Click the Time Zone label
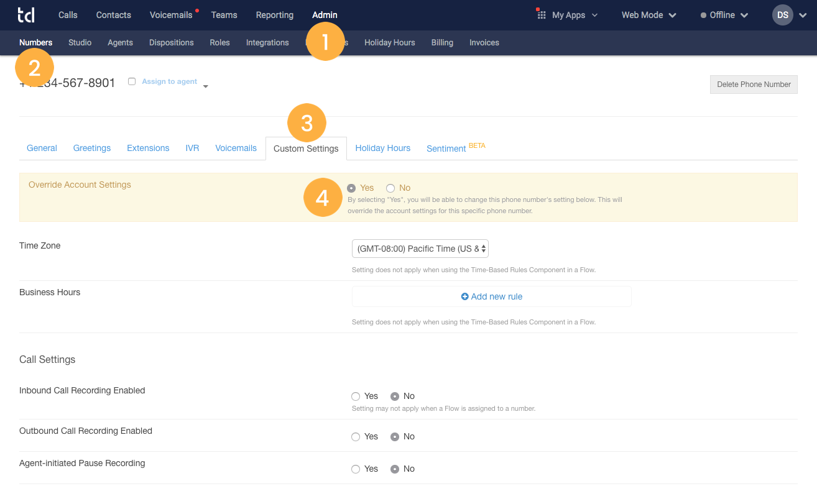The height and width of the screenshot is (504, 817). (40, 246)
